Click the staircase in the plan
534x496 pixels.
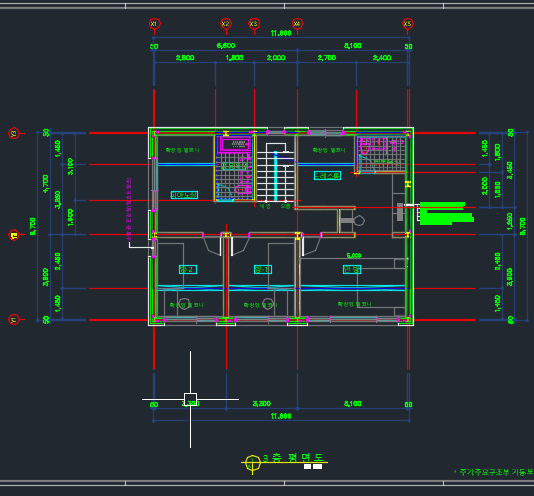pyautogui.click(x=276, y=173)
